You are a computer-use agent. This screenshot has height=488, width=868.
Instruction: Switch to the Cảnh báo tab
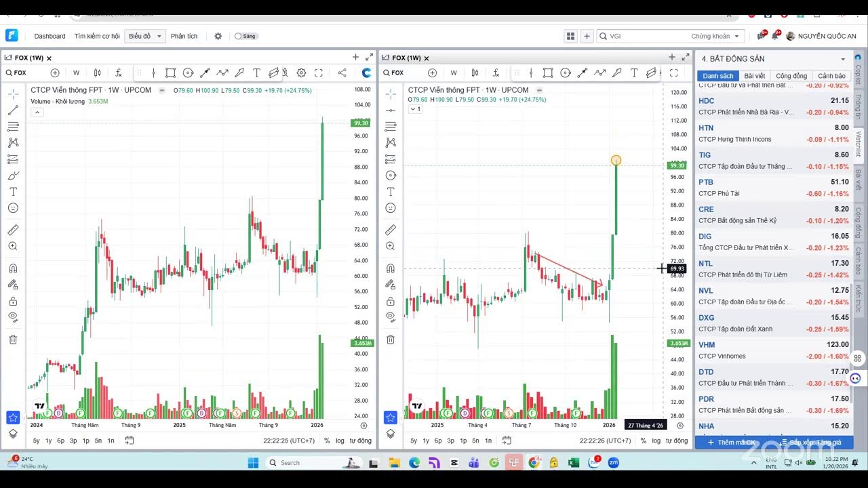pyautogui.click(x=831, y=76)
